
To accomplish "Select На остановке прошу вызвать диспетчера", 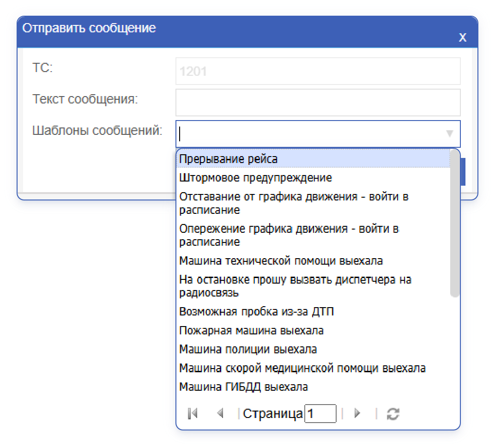I will click(x=277, y=285).
